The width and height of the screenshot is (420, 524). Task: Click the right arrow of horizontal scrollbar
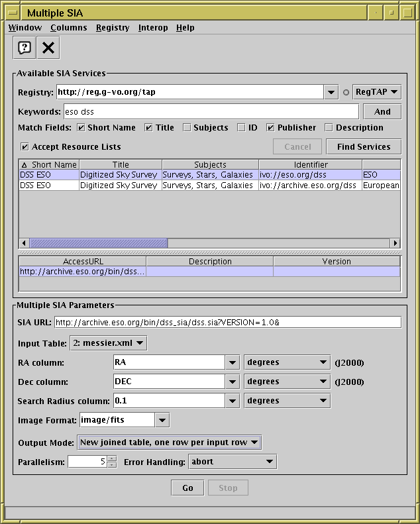tap(395, 243)
